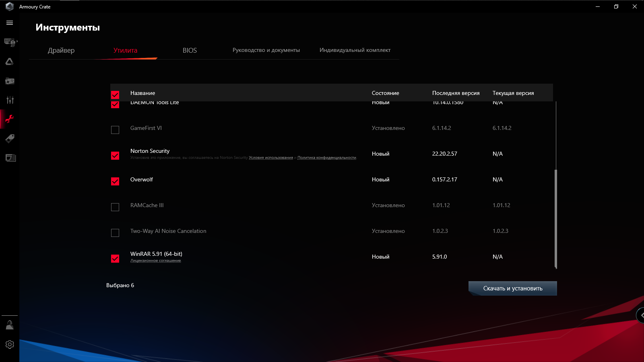Select the Overwolf row name

tap(142, 179)
